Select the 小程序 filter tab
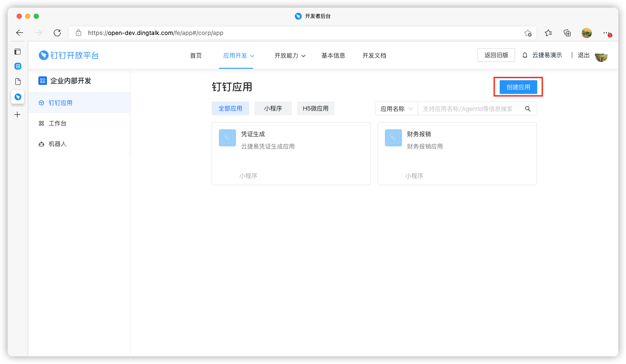Viewport: 626px width, 364px height. (273, 108)
